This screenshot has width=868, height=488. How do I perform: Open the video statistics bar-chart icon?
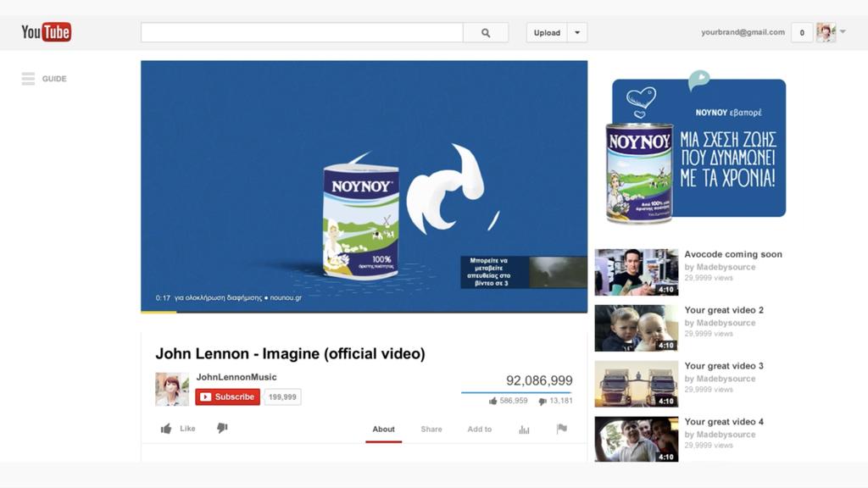click(524, 430)
